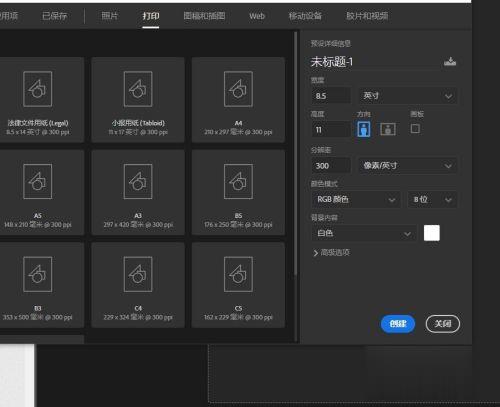Select the A5 preset document icon

coord(38,181)
